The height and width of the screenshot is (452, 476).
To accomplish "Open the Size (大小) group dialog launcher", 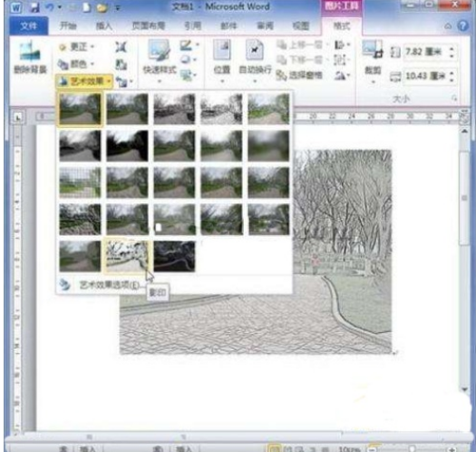I will (454, 98).
